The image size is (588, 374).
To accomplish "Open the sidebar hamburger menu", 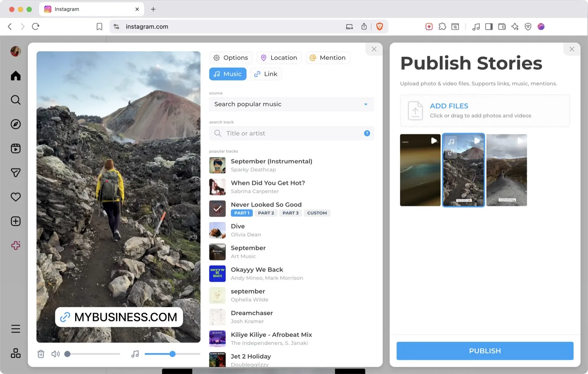I will [x=15, y=328].
